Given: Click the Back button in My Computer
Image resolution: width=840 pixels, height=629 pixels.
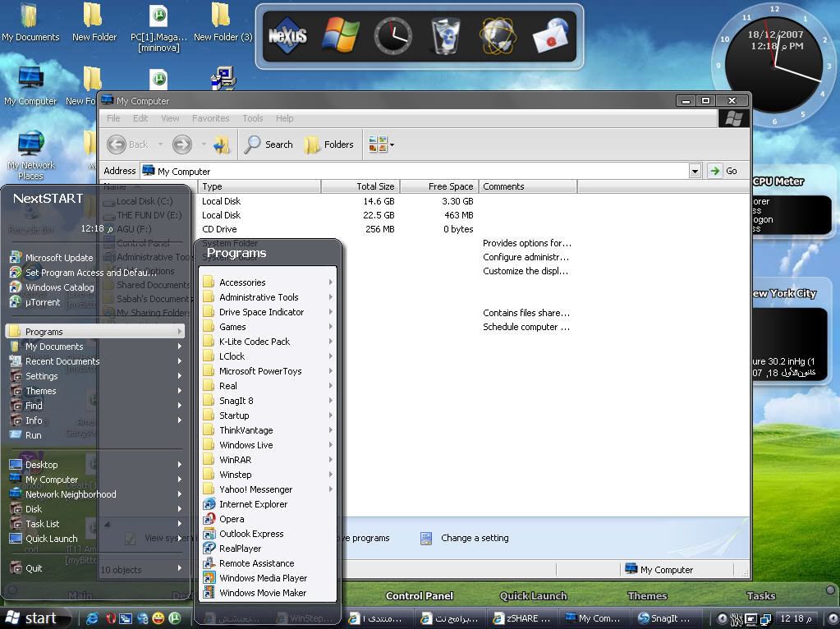Looking at the screenshot, I should click(127, 145).
